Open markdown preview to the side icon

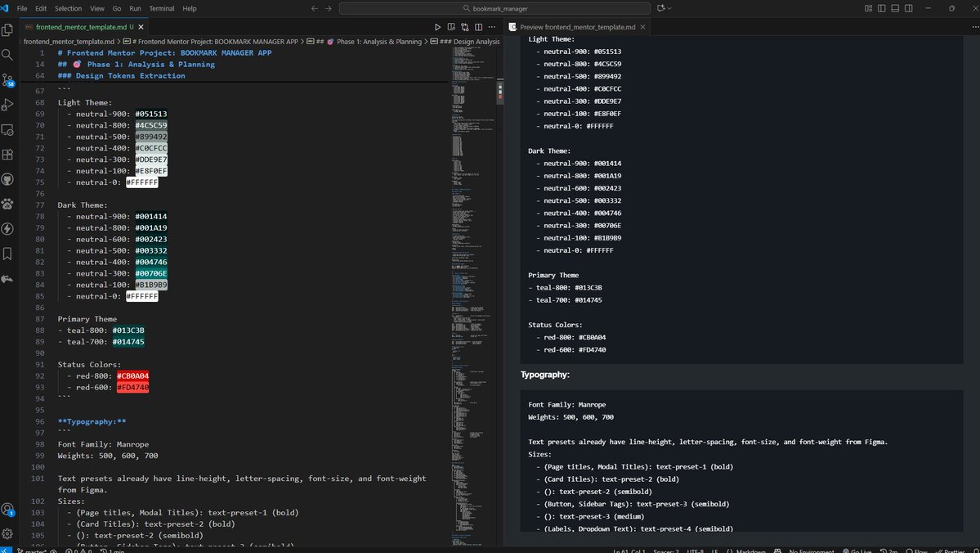click(x=451, y=27)
